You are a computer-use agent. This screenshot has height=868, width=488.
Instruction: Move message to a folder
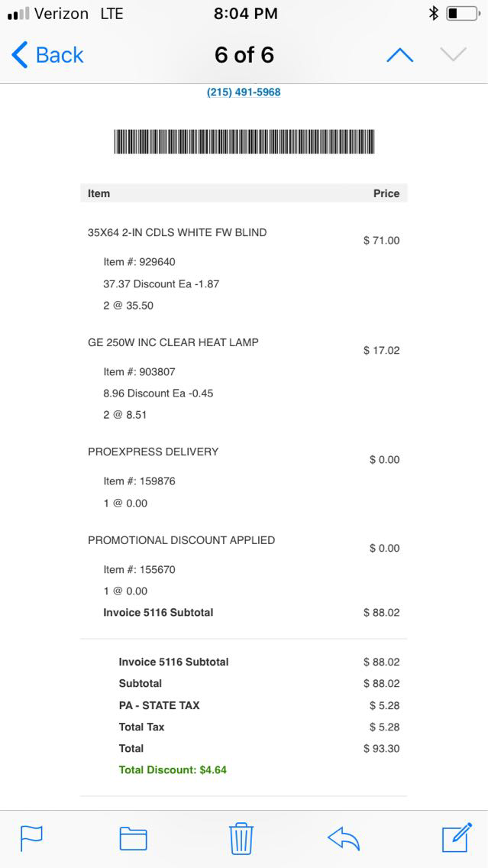(x=133, y=839)
